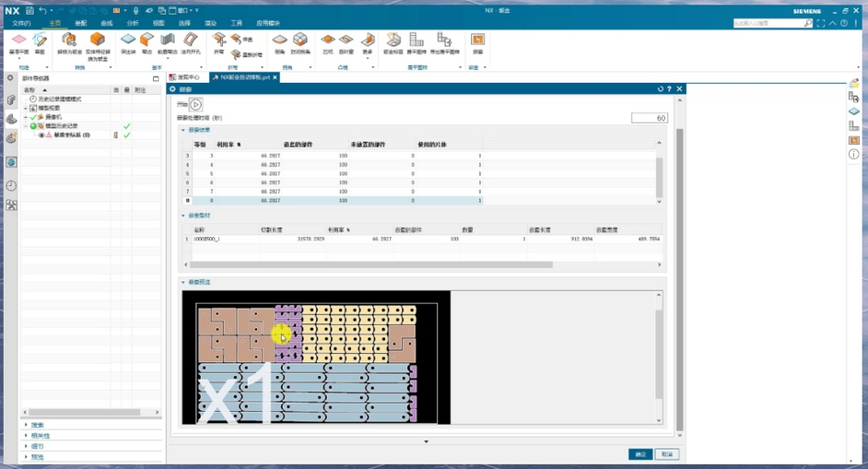Click the 确定 OK button
Viewport: 868px width, 469px height.
coord(639,454)
